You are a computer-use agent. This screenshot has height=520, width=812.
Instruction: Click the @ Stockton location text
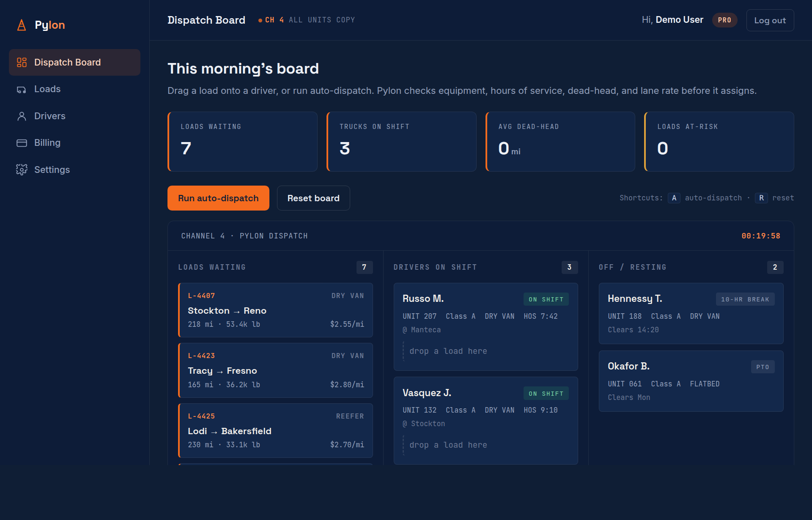(424, 424)
